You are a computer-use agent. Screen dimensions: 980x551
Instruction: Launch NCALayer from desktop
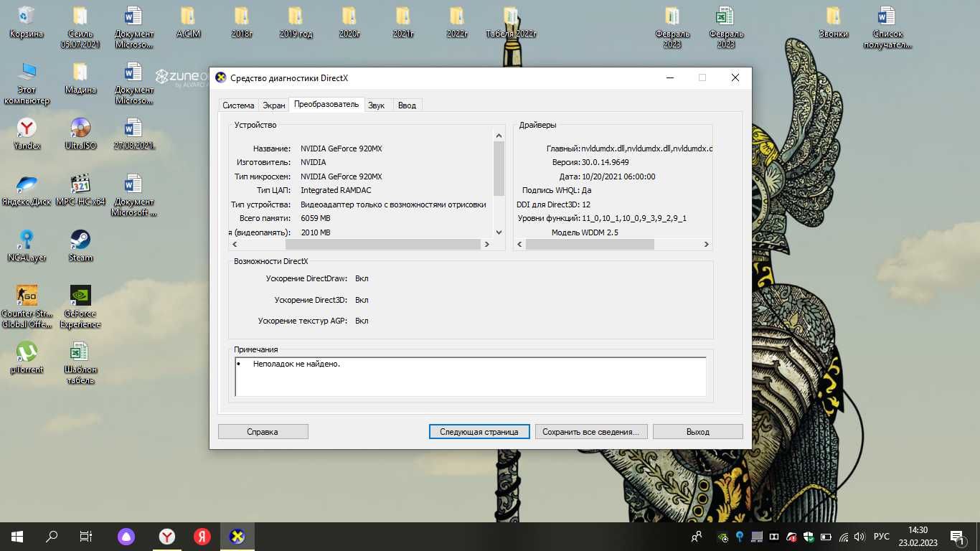pyautogui.click(x=27, y=246)
